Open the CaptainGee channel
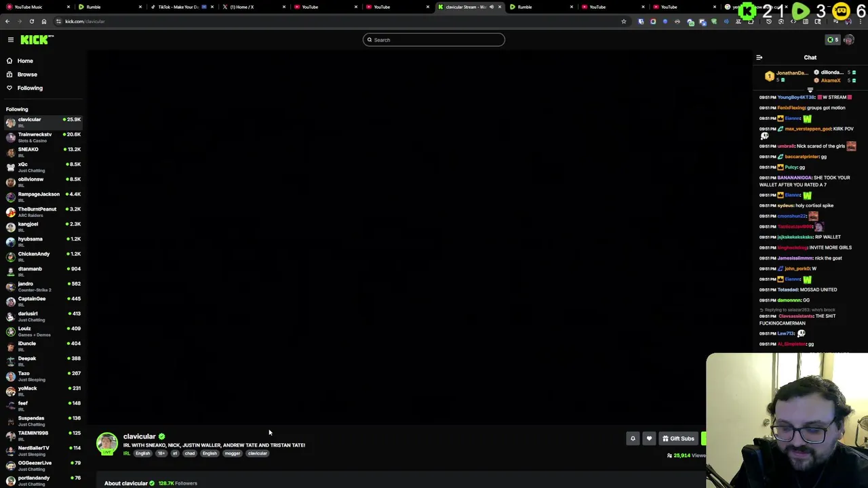 [43, 301]
